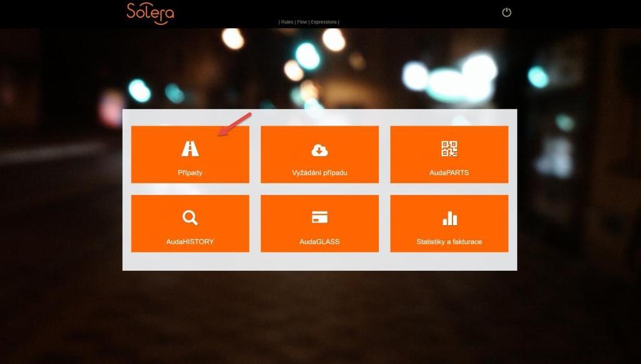The height and width of the screenshot is (364, 641).
Task: Open the Rules link
Action: click(x=287, y=22)
